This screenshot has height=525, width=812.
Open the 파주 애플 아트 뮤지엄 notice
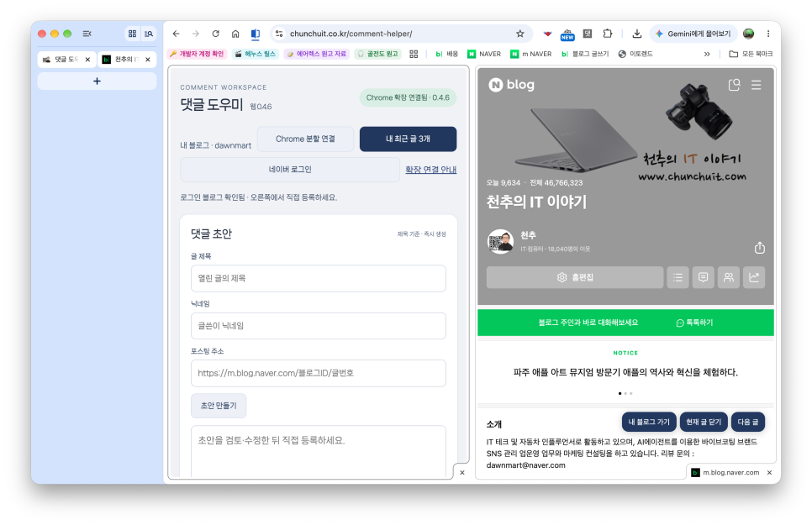[x=625, y=372]
